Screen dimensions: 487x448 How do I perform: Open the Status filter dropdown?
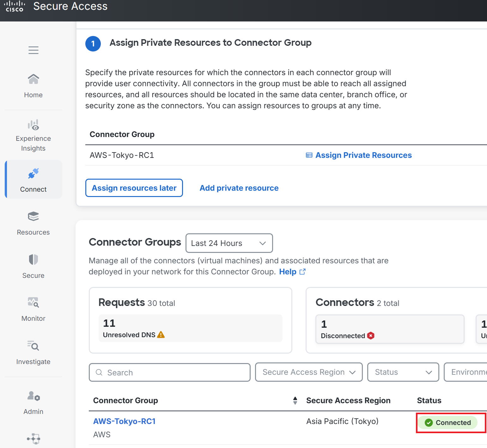click(x=403, y=372)
